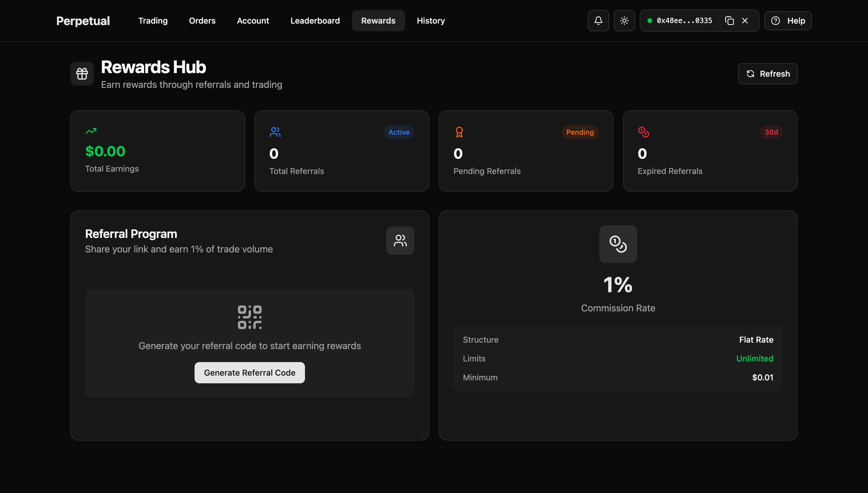Open the History tab

point(430,21)
